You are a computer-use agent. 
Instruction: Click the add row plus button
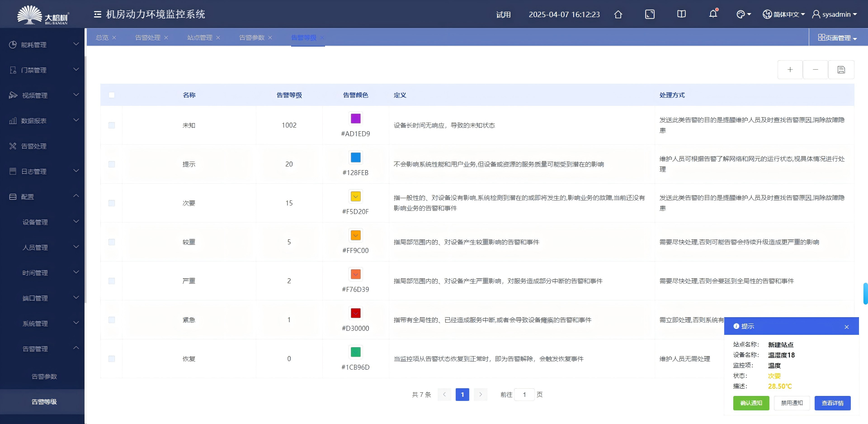pyautogui.click(x=790, y=70)
